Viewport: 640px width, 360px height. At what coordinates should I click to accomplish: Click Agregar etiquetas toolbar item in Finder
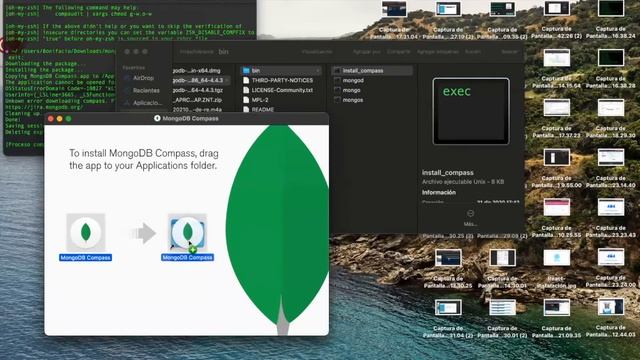click(x=438, y=52)
